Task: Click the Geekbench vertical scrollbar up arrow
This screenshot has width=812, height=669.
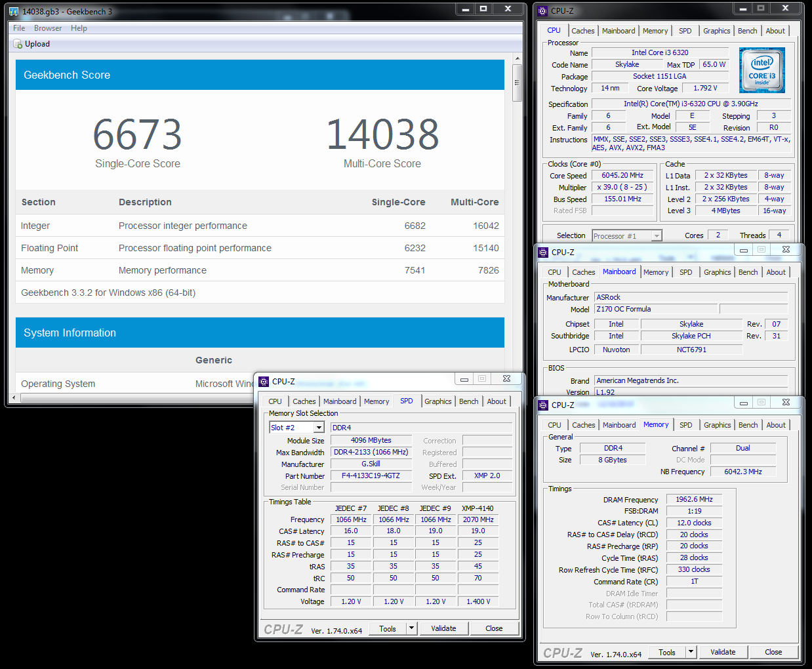Action: [x=517, y=58]
